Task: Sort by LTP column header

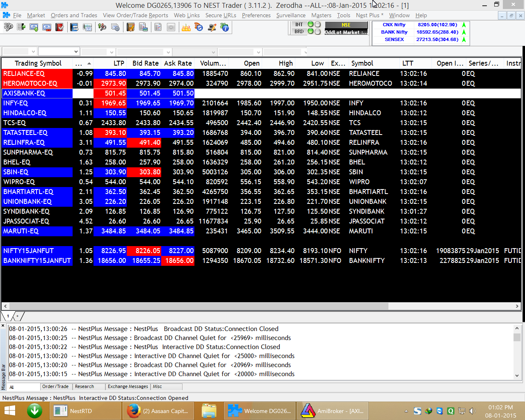Action: pos(110,63)
